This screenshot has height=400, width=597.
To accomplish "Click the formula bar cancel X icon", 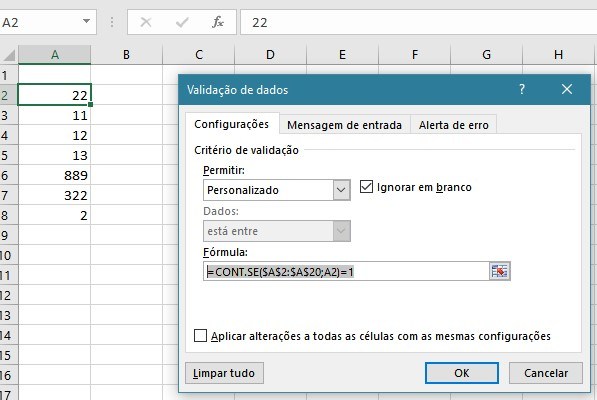I will (146, 22).
